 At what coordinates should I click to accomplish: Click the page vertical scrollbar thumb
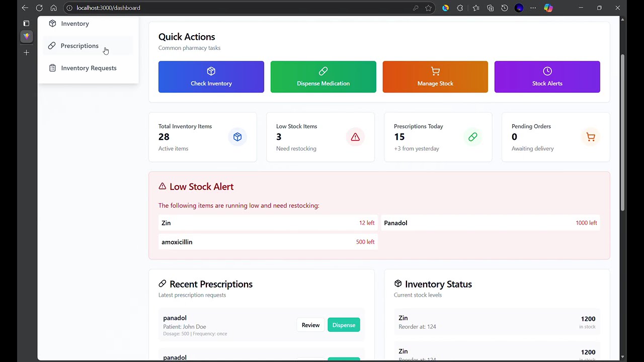[622, 133]
